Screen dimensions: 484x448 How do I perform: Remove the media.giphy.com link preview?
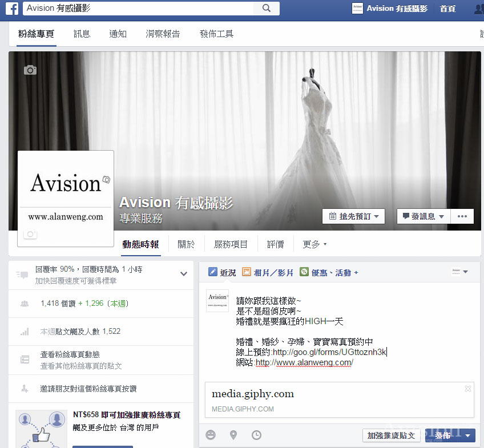tap(468, 389)
